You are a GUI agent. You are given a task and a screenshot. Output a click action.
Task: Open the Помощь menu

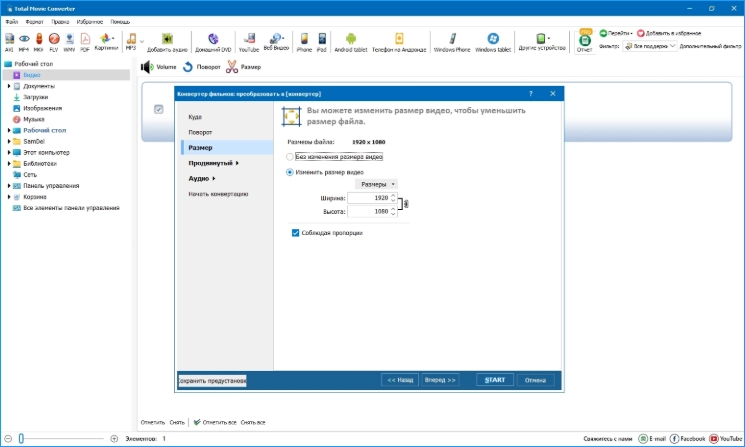click(x=120, y=22)
